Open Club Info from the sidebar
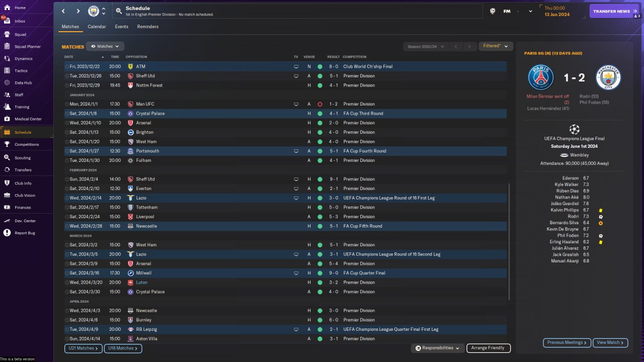The width and height of the screenshot is (644, 362). click(23, 184)
